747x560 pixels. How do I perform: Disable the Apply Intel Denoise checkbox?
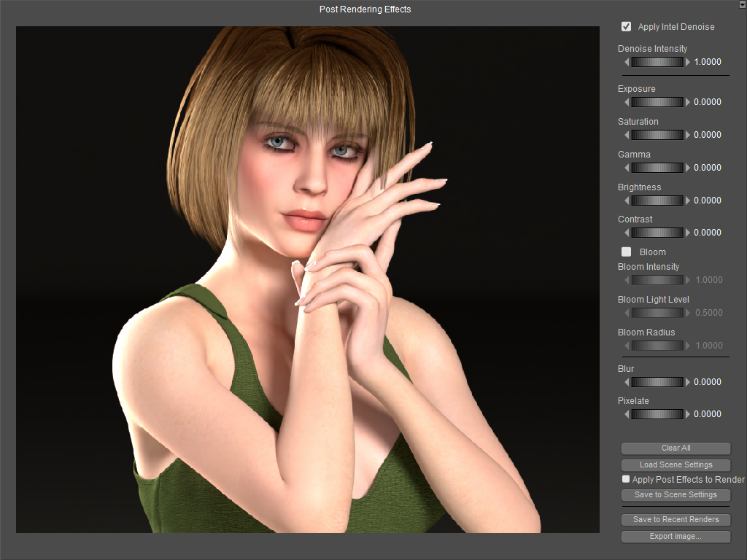pos(626,27)
